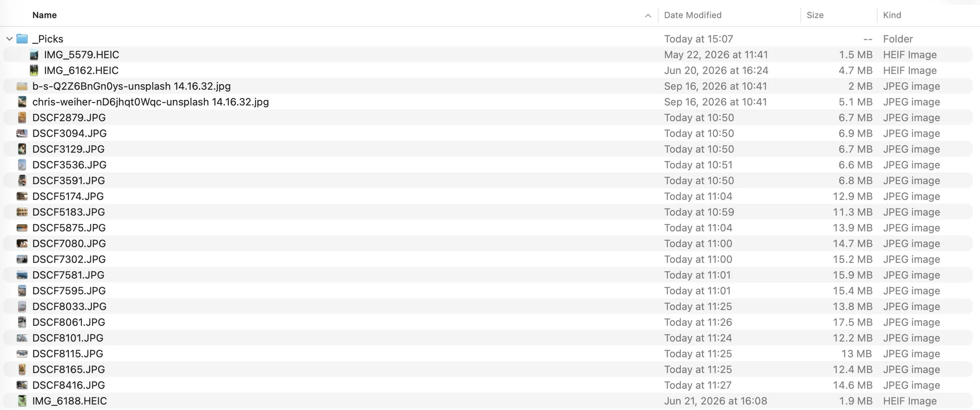Click the b-s-Q2Z6BnGn0ys-unsplash image icon
Image resolution: width=980 pixels, height=410 pixels.
click(x=22, y=86)
